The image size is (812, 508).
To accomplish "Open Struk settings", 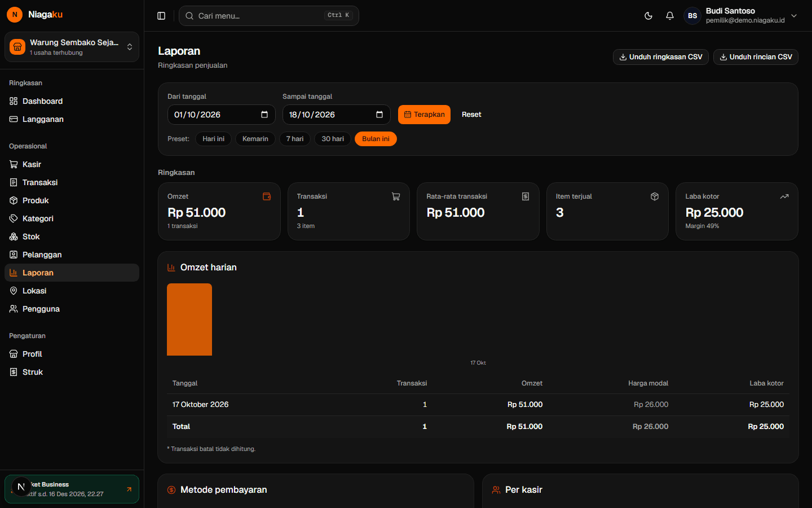I will 72,372.
